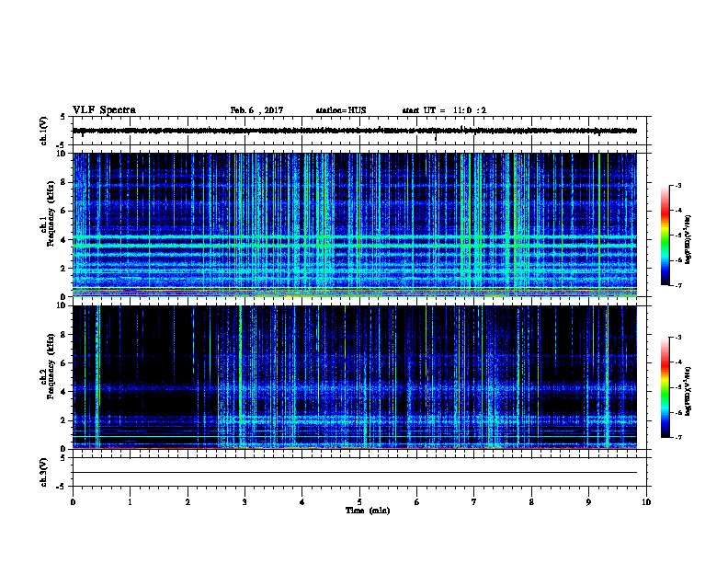Click time axis tick label "9"
728x563 pixels.
(588, 502)
